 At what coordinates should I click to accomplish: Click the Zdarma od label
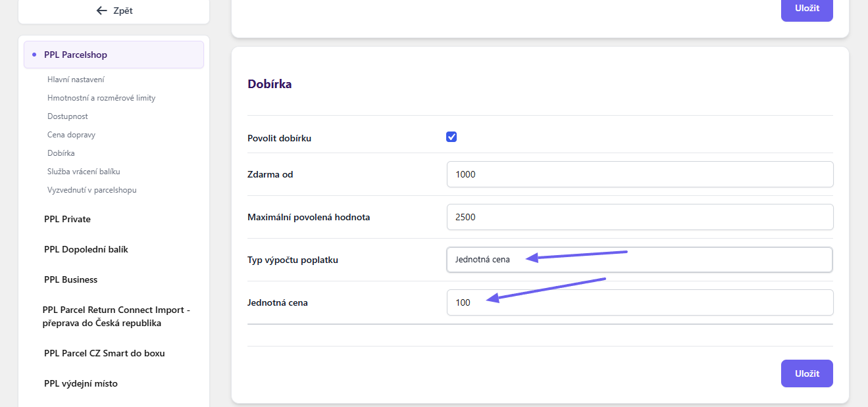270,174
